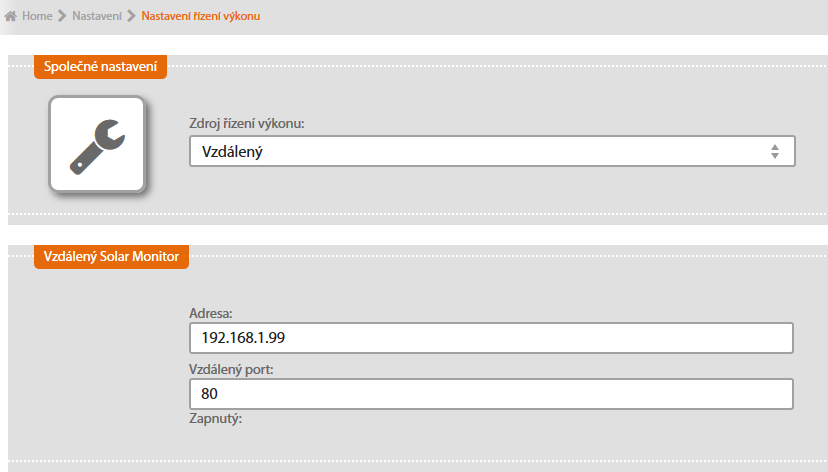Click the dotted divider below Zapnutý

pyautogui.click(x=414, y=461)
